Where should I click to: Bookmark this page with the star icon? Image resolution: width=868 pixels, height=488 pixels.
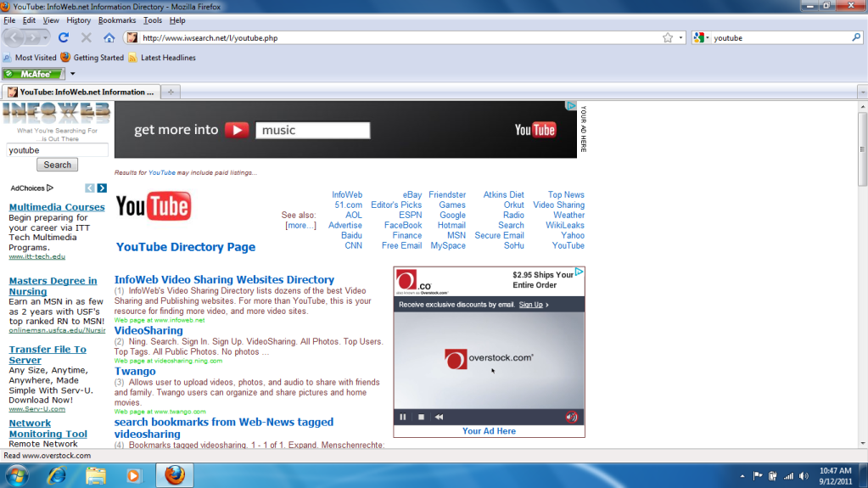coord(668,37)
